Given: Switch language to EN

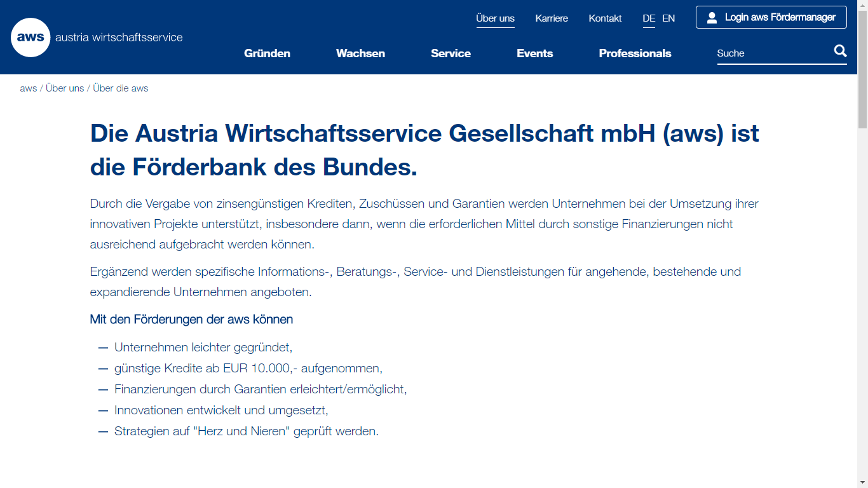Looking at the screenshot, I should tap(668, 18).
